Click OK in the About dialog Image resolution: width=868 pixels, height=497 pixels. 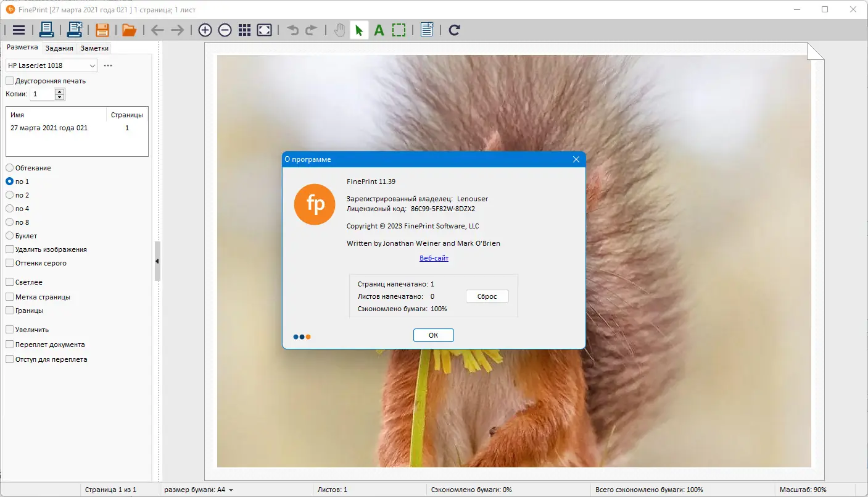pos(434,335)
